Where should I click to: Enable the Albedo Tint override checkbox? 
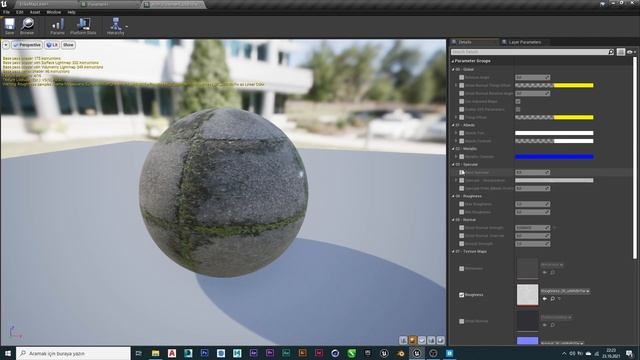(462, 133)
